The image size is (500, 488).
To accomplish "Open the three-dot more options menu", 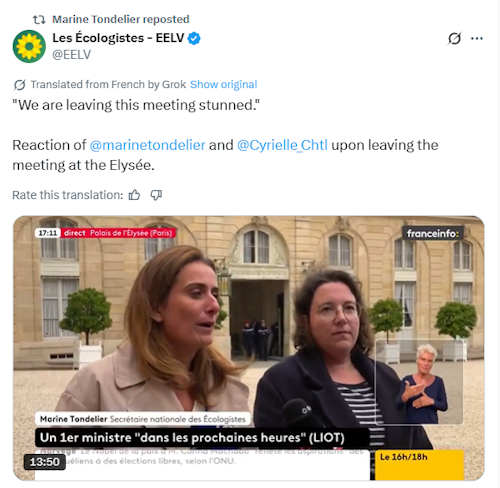I will coord(477,38).
